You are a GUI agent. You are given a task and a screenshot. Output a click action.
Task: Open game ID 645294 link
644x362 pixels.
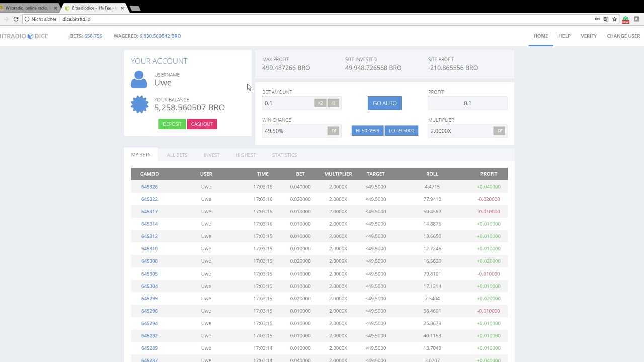tap(149, 323)
